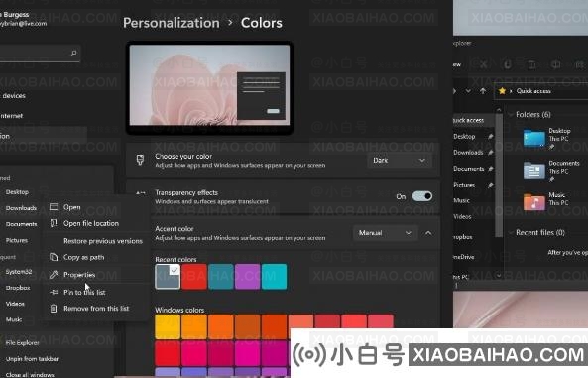Click Unpin from taskbar in jump list

coord(32,359)
